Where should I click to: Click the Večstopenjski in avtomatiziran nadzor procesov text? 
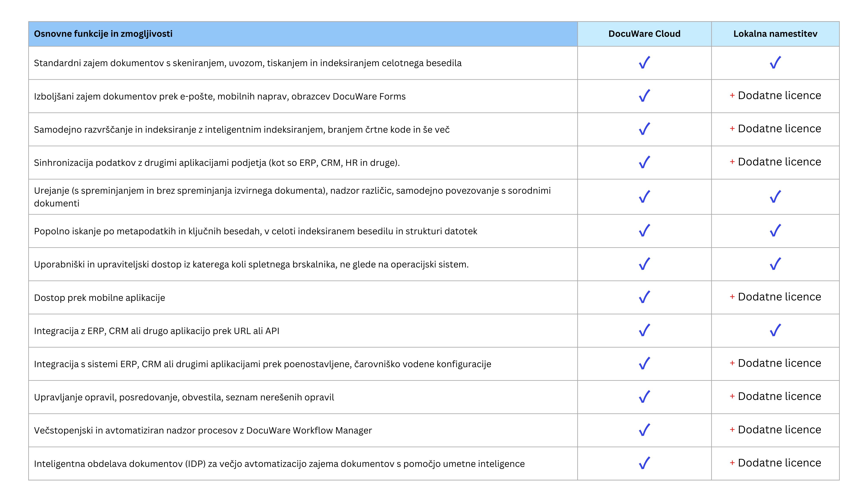(203, 430)
